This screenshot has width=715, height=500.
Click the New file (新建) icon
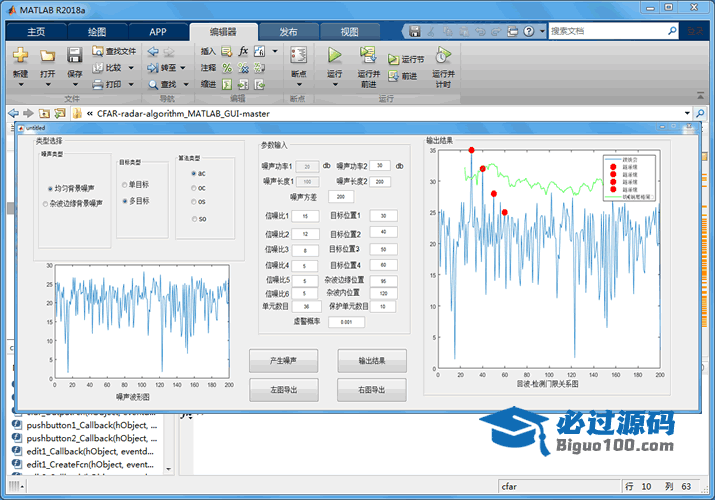click(x=20, y=56)
